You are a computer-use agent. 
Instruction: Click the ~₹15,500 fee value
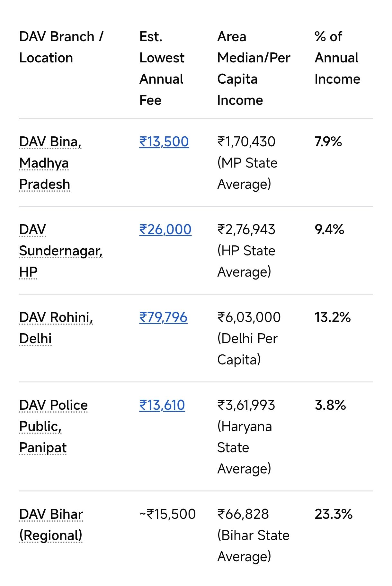click(x=167, y=514)
